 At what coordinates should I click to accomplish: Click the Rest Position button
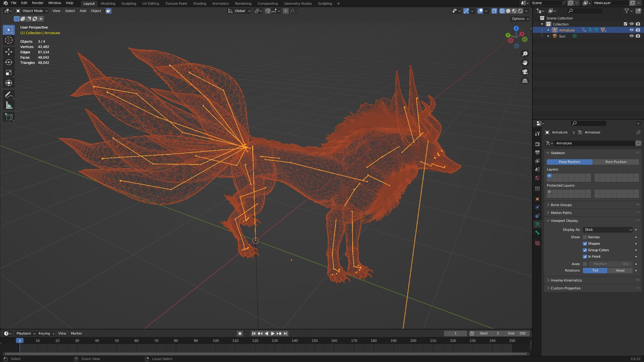(x=616, y=162)
